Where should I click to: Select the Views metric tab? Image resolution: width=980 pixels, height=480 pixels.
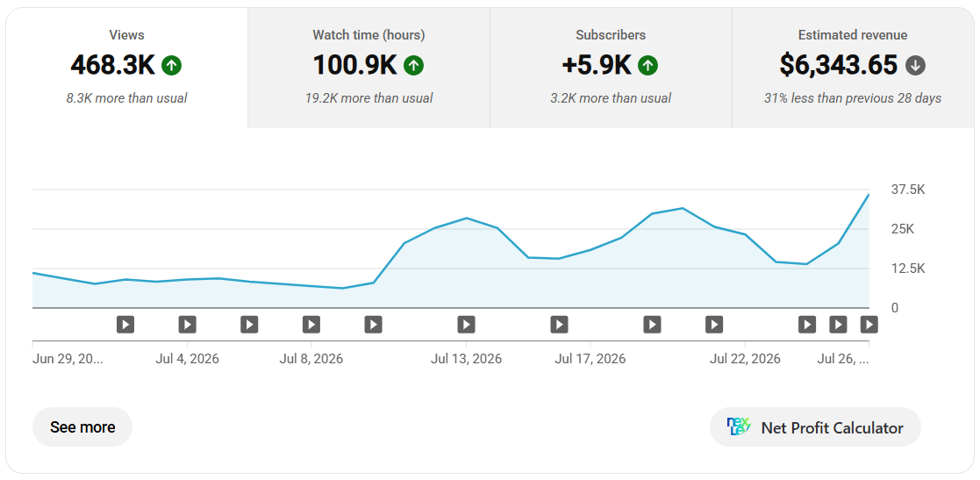[127, 68]
